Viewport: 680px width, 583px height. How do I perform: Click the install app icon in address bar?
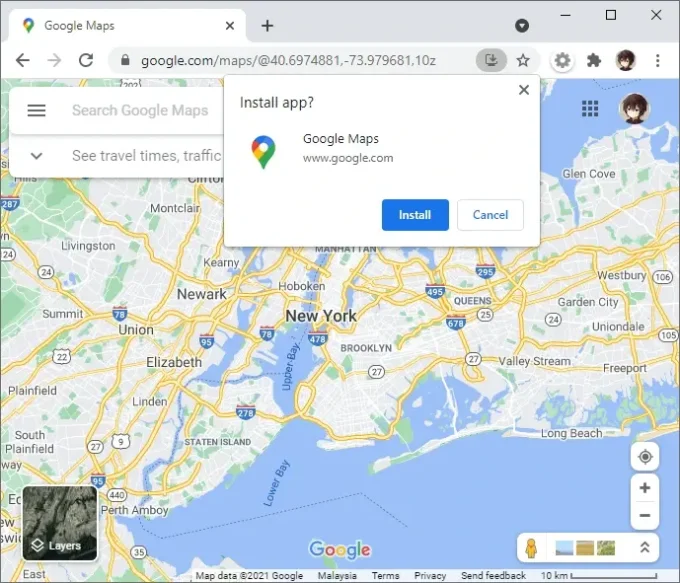coord(491,60)
